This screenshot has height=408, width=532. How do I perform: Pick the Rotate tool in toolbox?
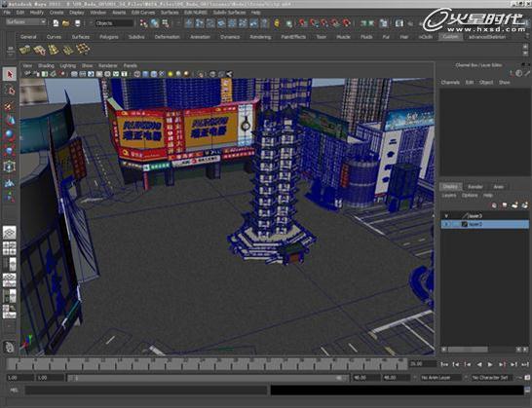[10, 135]
